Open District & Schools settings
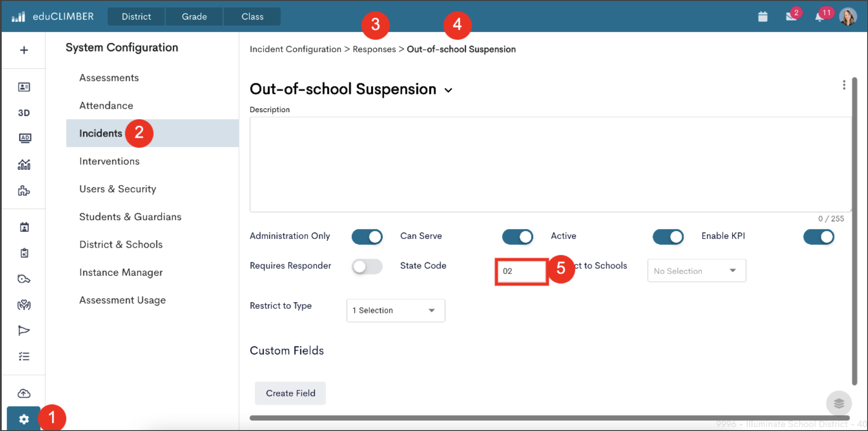This screenshot has height=431, width=868. [121, 245]
